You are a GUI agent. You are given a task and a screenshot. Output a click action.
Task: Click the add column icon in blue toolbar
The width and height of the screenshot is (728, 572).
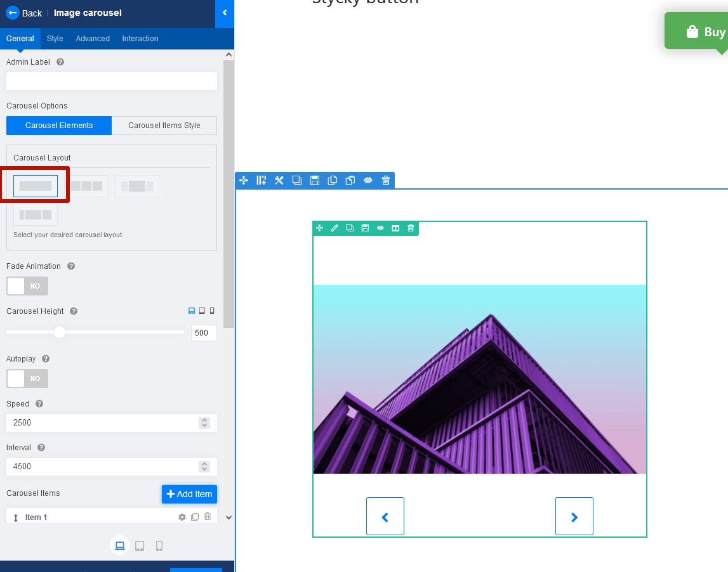pyautogui.click(x=261, y=181)
